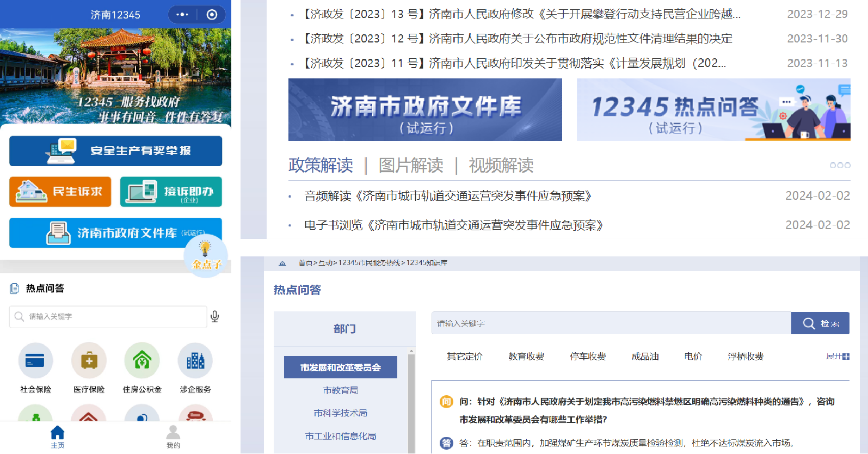Tap the microphone voice input icon
The height and width of the screenshot is (454, 868).
[x=215, y=317]
